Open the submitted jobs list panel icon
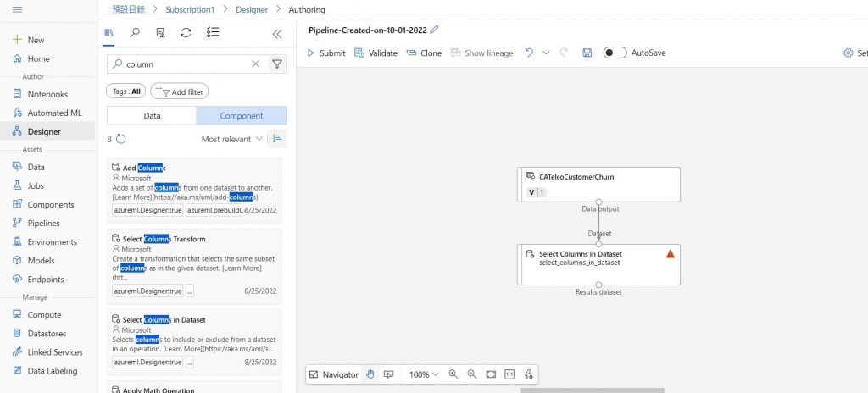868x393 pixels. click(x=160, y=33)
